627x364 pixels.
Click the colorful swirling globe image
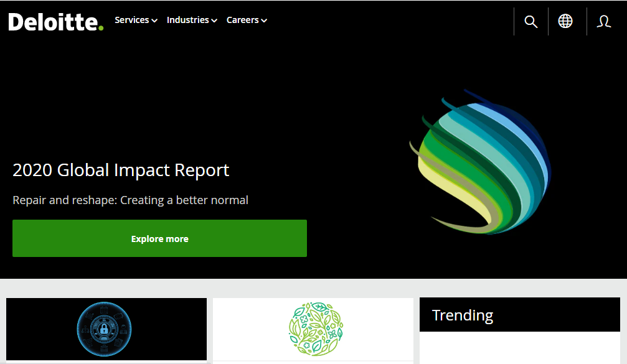point(481,162)
